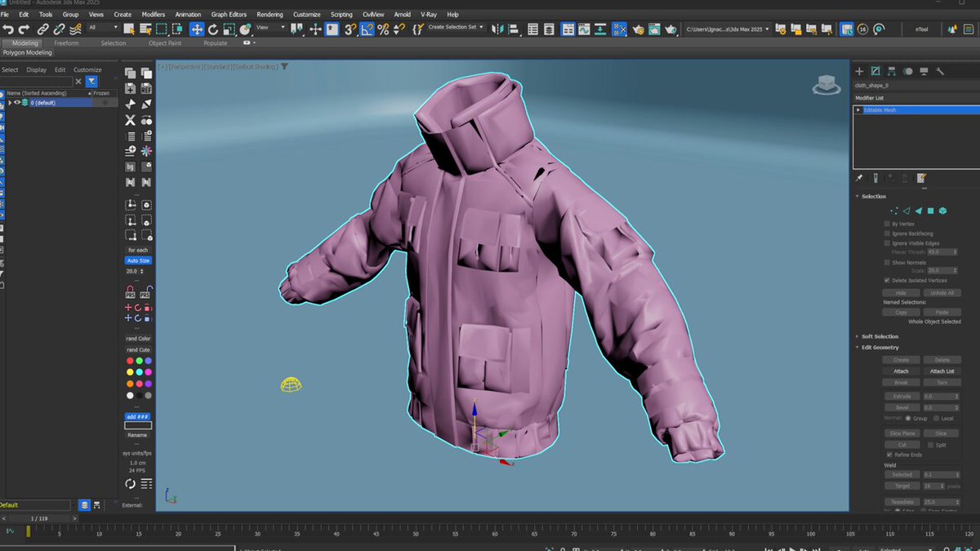Open the V-Ray menu
The image size is (980, 551).
[429, 15]
